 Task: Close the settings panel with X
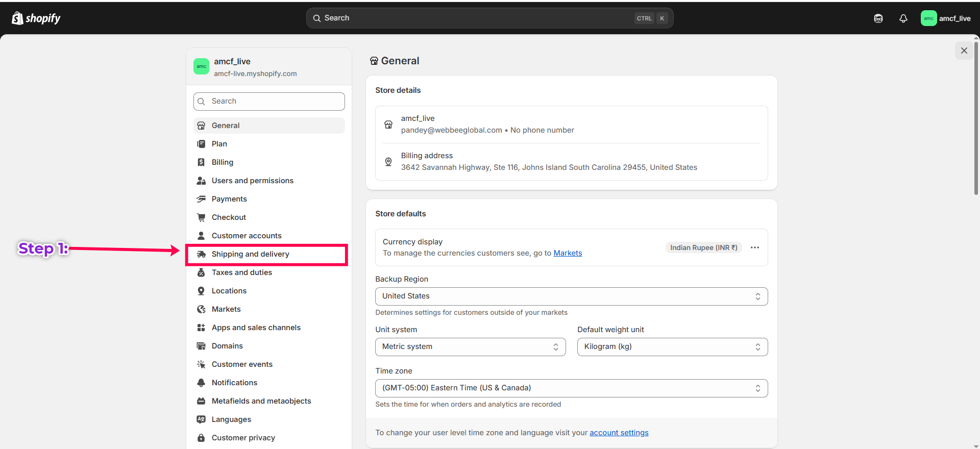tap(964, 51)
